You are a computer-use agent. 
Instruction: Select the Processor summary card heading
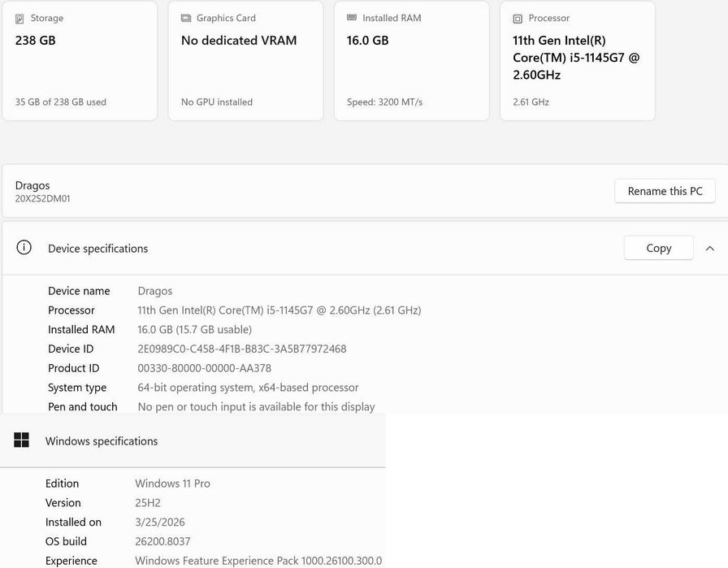(548, 18)
